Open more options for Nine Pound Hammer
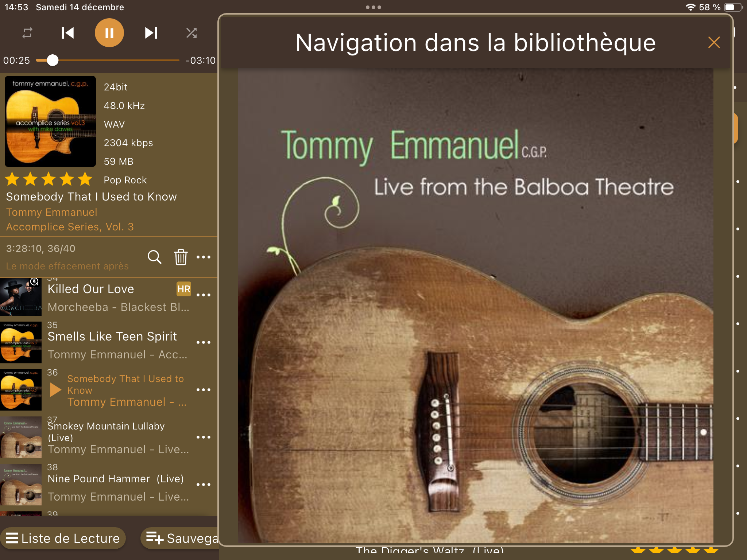The width and height of the screenshot is (747, 560). click(x=204, y=485)
